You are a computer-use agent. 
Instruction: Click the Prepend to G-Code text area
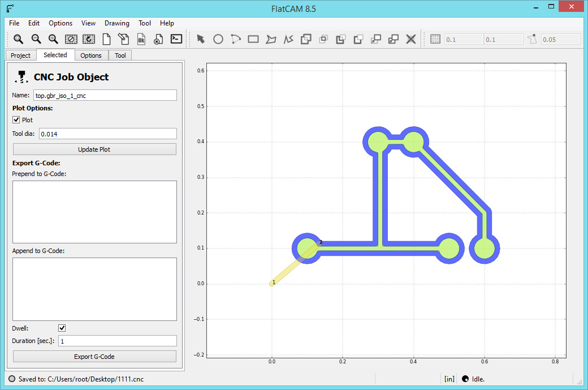pos(94,212)
